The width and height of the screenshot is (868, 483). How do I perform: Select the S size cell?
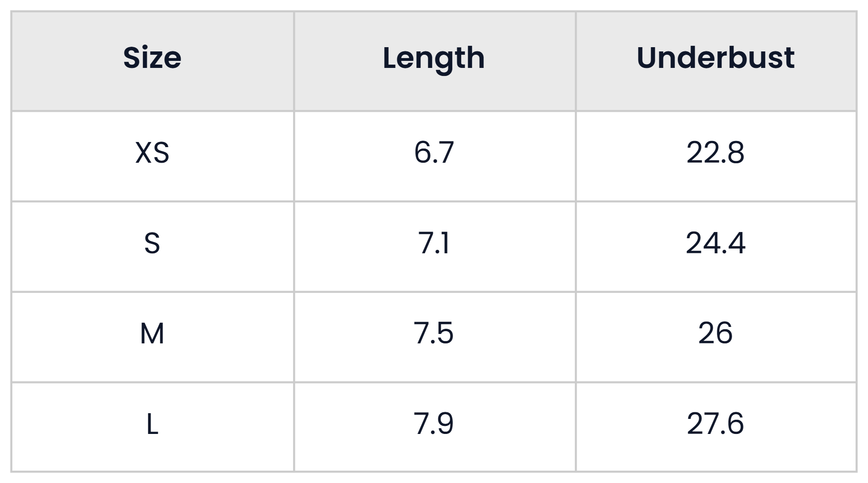click(x=152, y=243)
